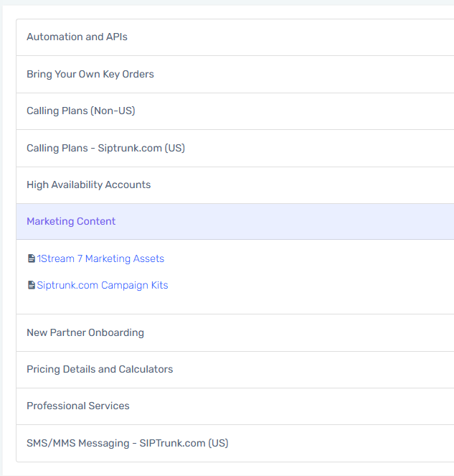Click the High Availability Accounts heading text
The image size is (454, 476).
point(88,185)
